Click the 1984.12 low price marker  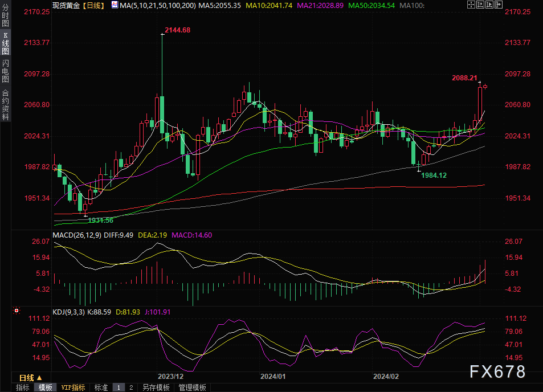(x=434, y=175)
